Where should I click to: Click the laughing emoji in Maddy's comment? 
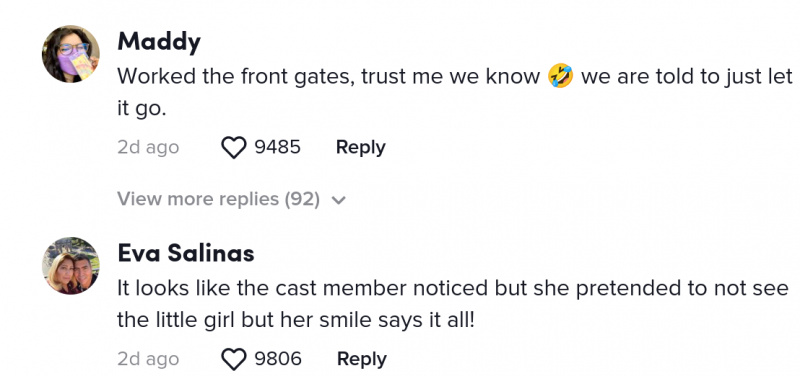[x=560, y=77]
